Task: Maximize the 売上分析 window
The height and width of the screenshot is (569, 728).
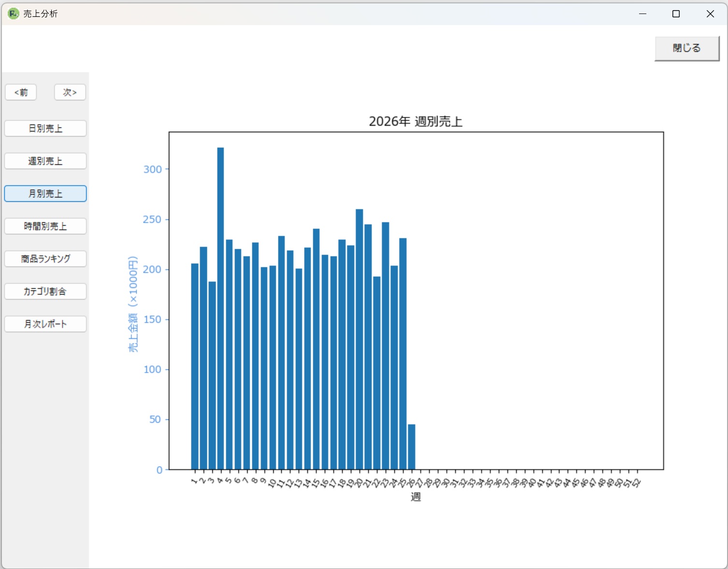Action: tap(676, 14)
